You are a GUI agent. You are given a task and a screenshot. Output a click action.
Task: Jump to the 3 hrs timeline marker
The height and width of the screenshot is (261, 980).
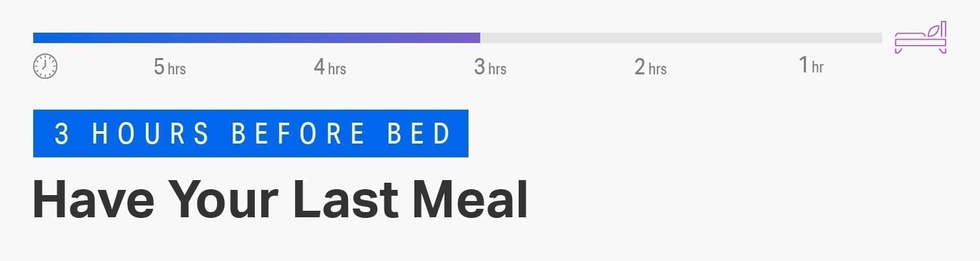(490, 67)
